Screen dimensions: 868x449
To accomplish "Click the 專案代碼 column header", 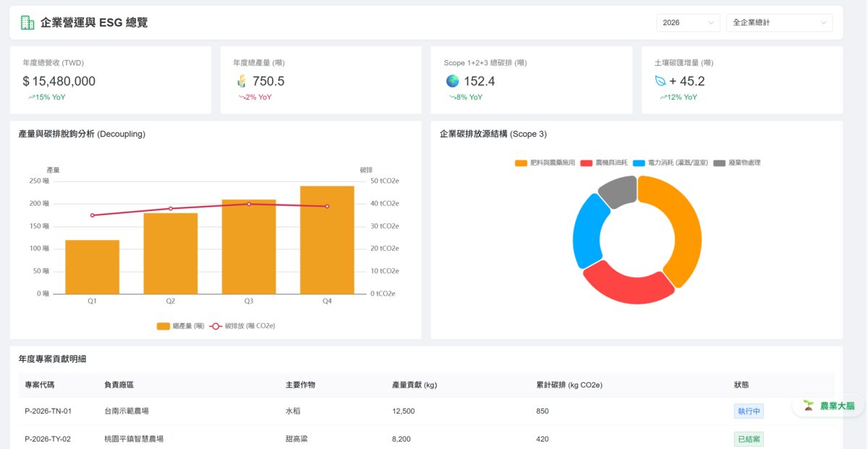I will (x=40, y=385).
